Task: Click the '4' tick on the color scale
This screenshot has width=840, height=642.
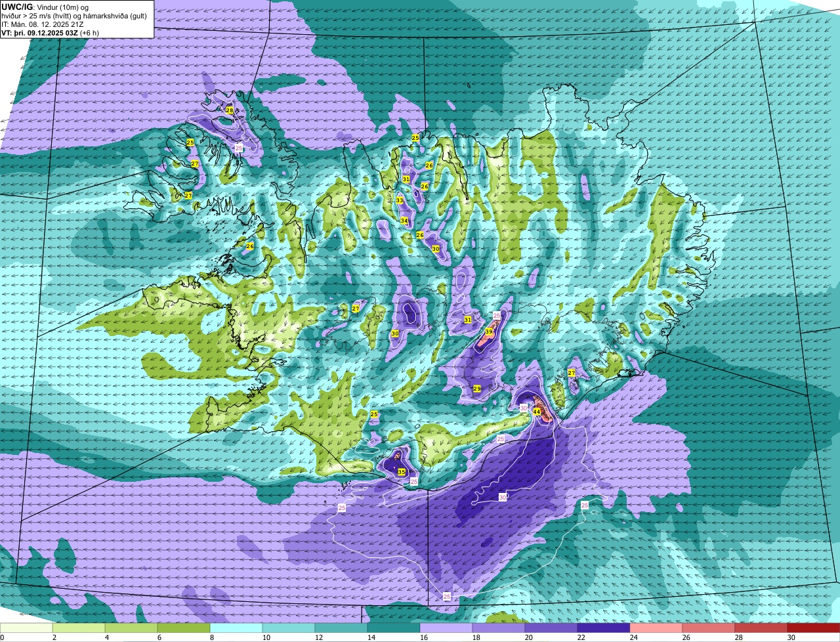Action: click(x=106, y=637)
